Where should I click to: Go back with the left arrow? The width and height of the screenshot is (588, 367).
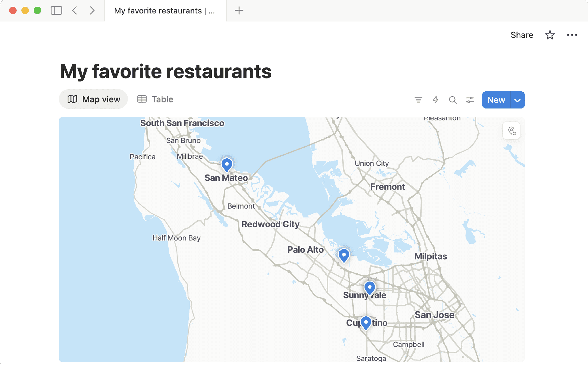[75, 11]
